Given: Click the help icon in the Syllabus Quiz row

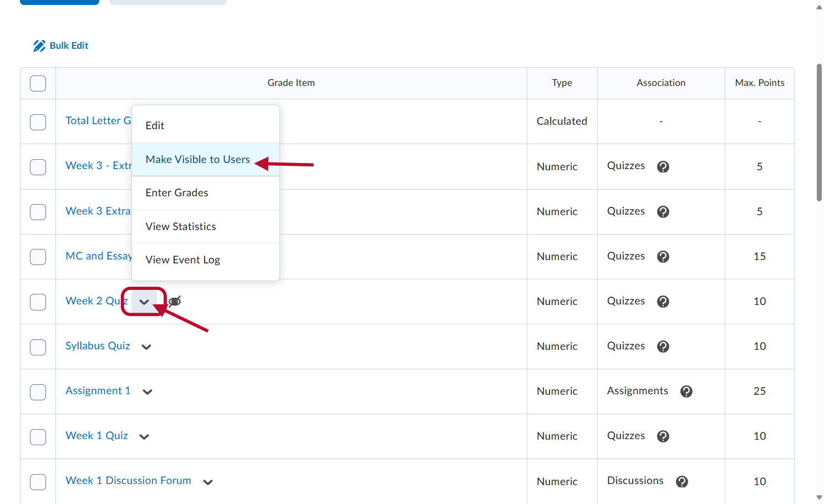Looking at the screenshot, I should coord(663,346).
